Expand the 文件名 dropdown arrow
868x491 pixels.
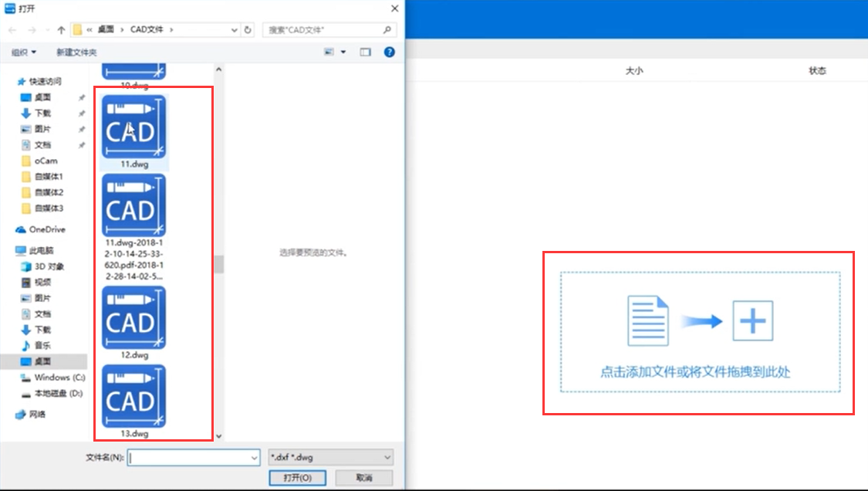(x=254, y=458)
